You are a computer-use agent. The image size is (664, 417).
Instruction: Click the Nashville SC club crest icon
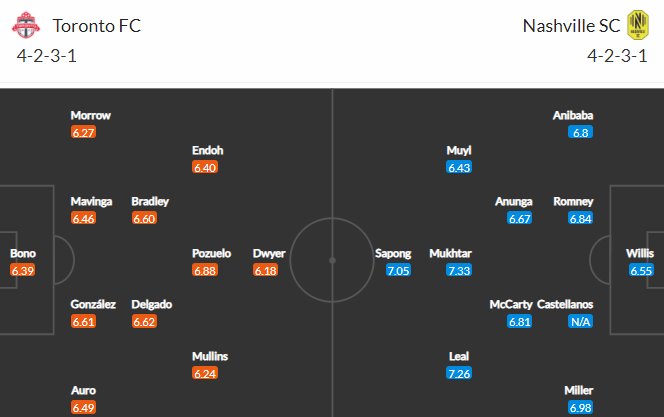click(638, 25)
